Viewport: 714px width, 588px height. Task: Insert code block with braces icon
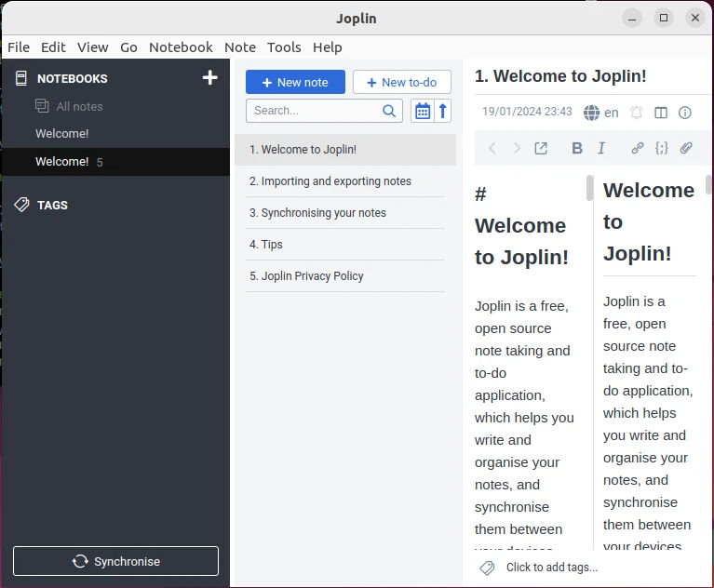[662, 148]
